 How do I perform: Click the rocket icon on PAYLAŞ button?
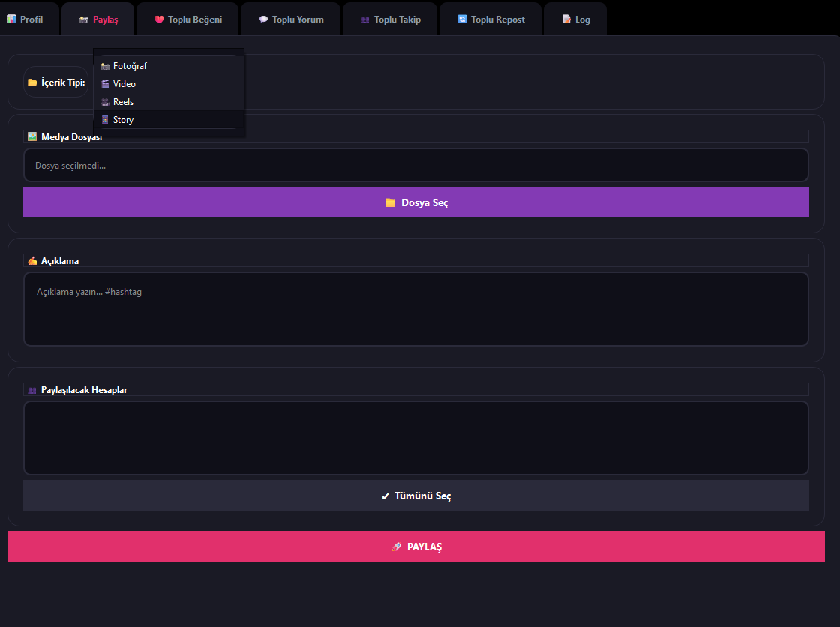(397, 547)
